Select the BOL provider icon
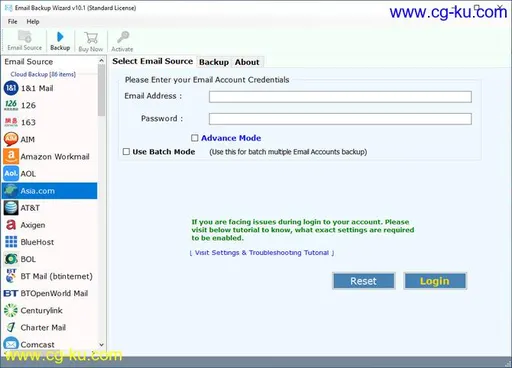The width and height of the screenshot is (512, 368). tap(11, 259)
